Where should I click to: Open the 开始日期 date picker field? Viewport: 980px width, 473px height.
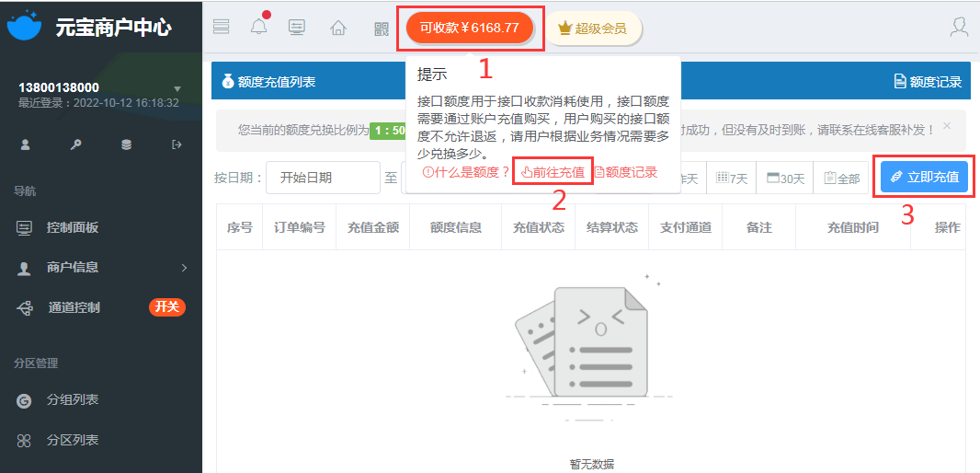click(323, 178)
